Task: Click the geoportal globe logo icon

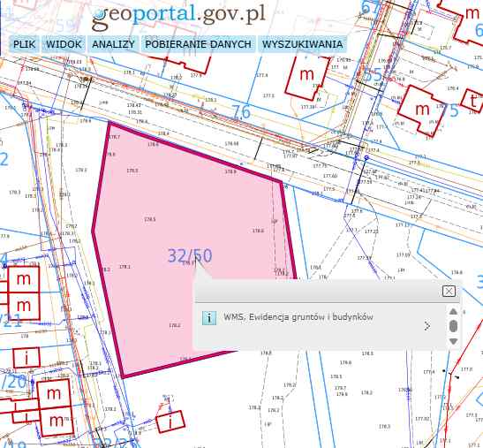Action: (99, 13)
